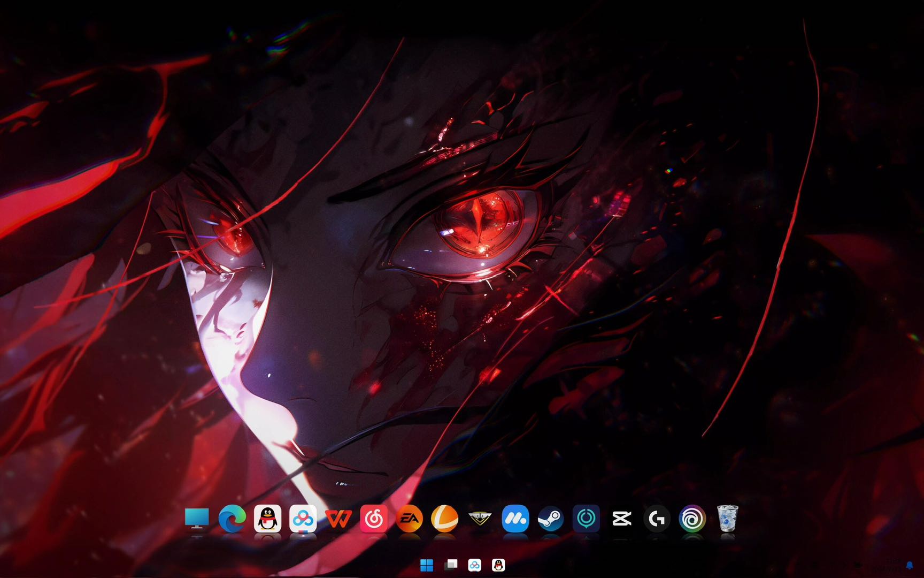Launch WPS Office from the dock
This screenshot has width=924, height=578.
338,518
